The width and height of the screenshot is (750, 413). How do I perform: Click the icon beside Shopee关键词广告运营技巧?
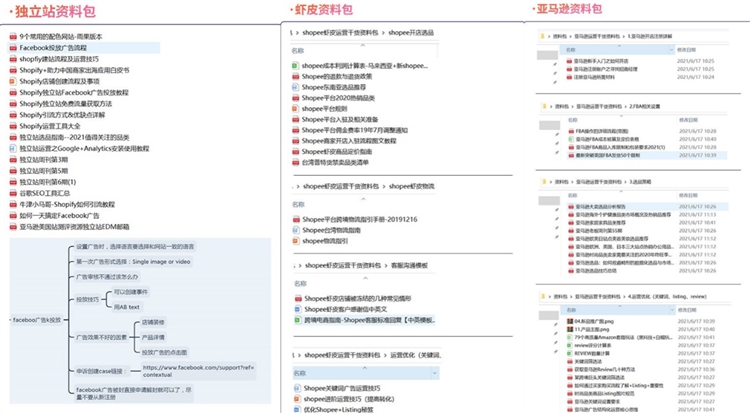297,388
